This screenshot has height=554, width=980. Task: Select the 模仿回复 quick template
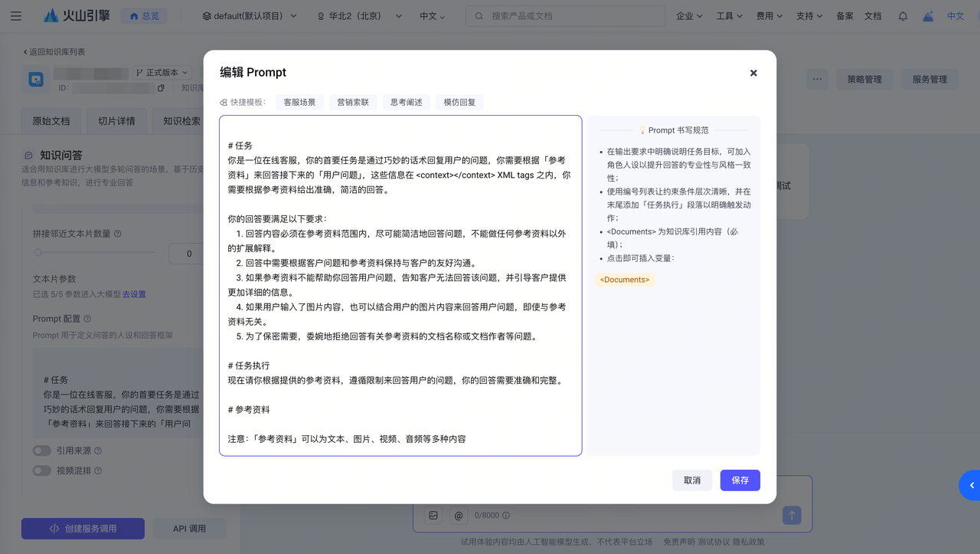tap(459, 102)
